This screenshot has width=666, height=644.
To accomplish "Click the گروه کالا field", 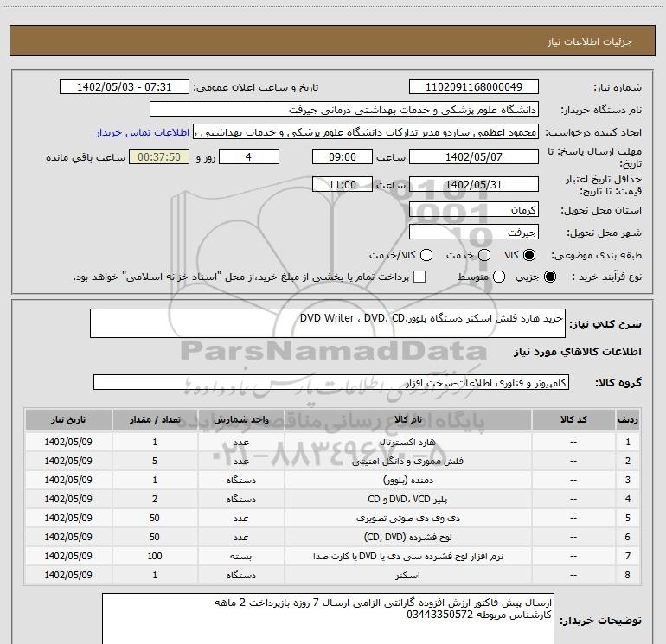I will click(x=331, y=382).
